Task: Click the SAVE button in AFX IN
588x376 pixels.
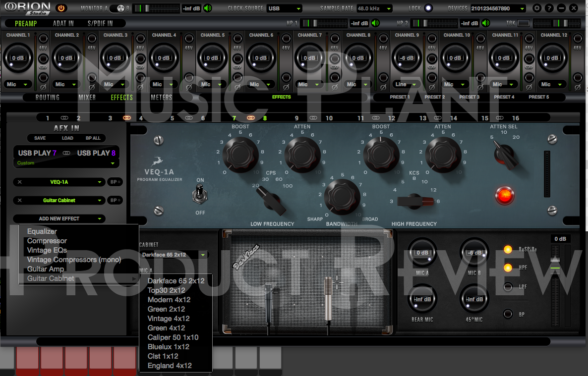Action: 40,138
